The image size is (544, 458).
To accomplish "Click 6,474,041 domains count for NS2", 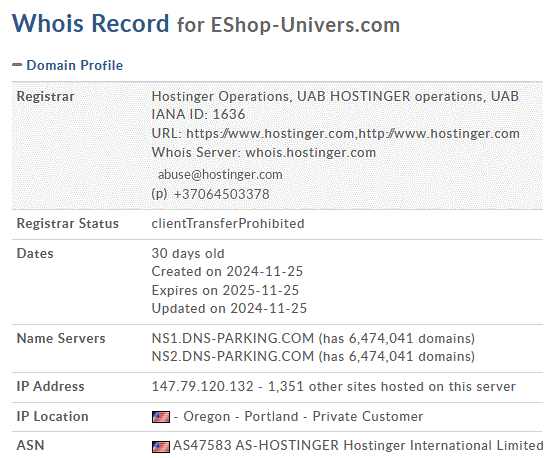I will point(397,357).
